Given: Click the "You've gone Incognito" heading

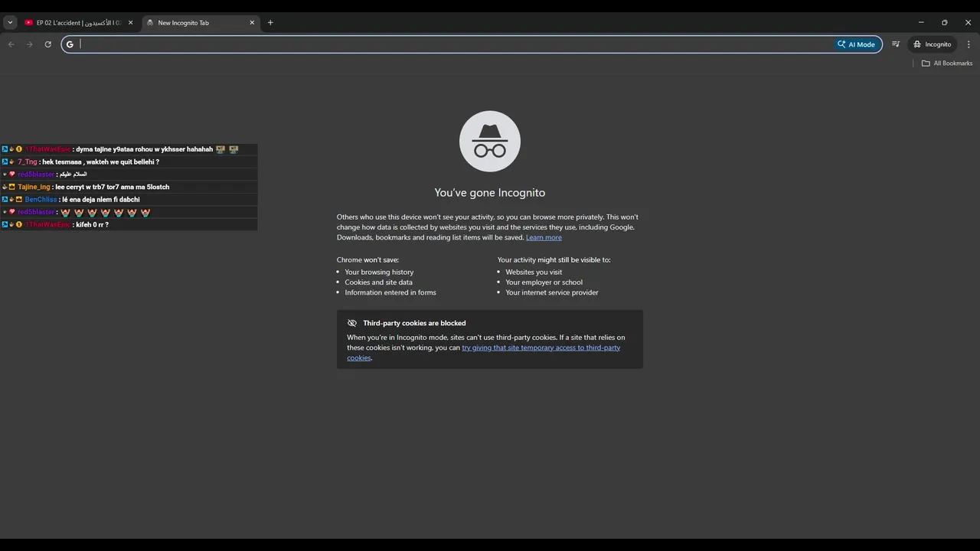Looking at the screenshot, I should pos(490,193).
